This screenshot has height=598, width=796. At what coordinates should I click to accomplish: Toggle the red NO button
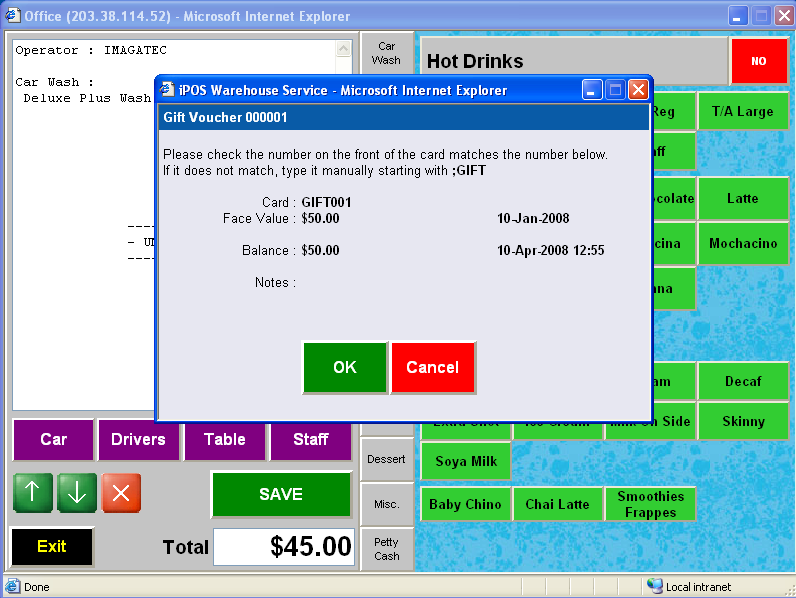(x=758, y=61)
